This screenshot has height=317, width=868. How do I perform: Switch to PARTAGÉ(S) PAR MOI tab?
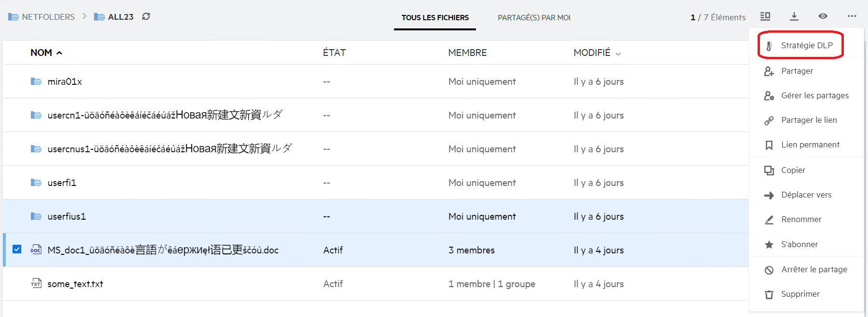click(534, 18)
